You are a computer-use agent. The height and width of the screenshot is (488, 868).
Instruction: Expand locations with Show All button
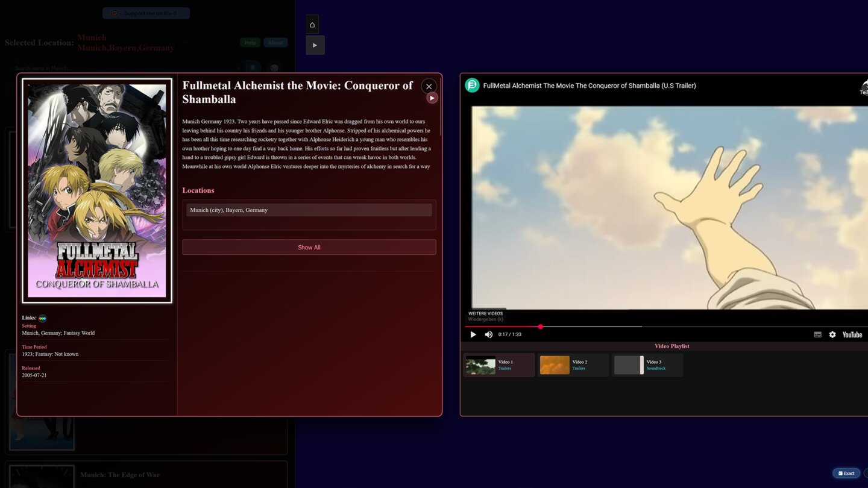point(309,248)
